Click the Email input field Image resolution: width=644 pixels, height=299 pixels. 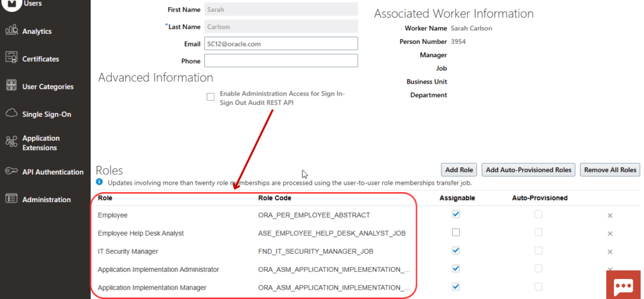[281, 43]
